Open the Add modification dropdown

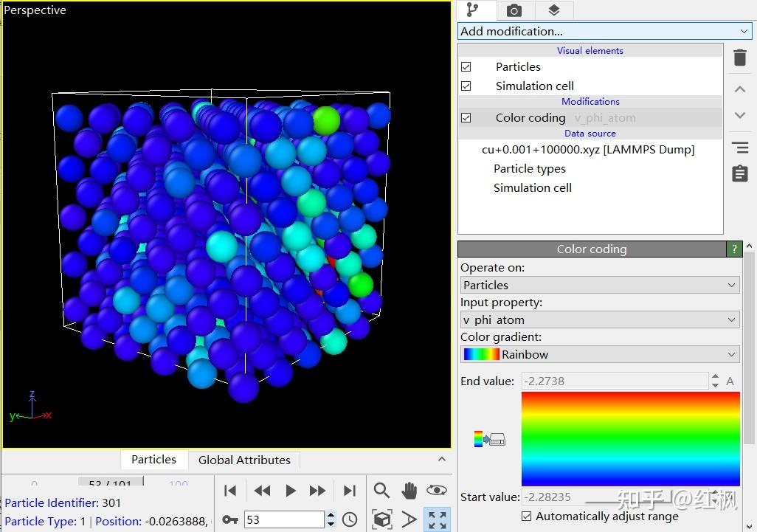pos(604,31)
